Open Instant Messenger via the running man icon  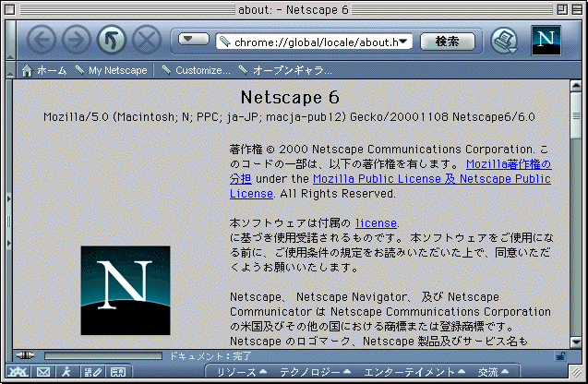(x=66, y=372)
